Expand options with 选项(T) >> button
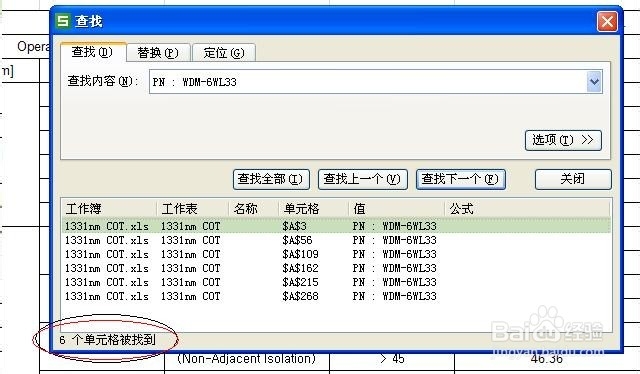Screen dimensions: 640x374 (x=563, y=140)
